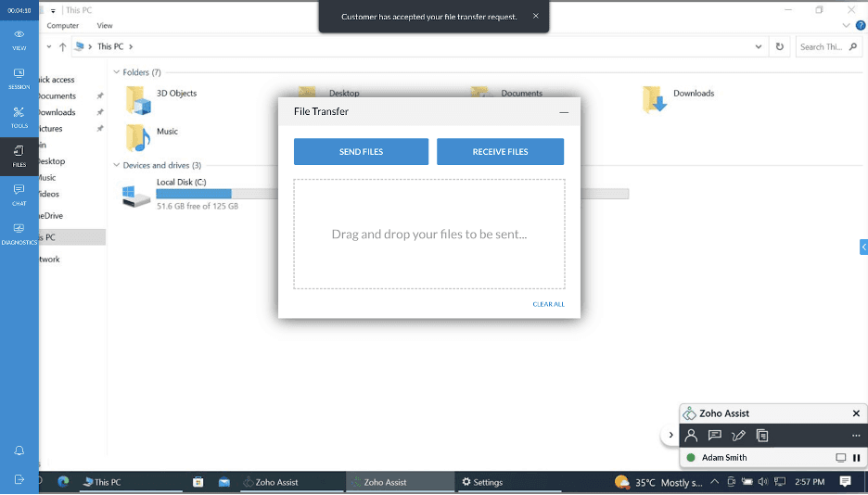Image resolution: width=868 pixels, height=495 pixels.
Task: Collapse the Folders (7) section
Action: pos(116,72)
